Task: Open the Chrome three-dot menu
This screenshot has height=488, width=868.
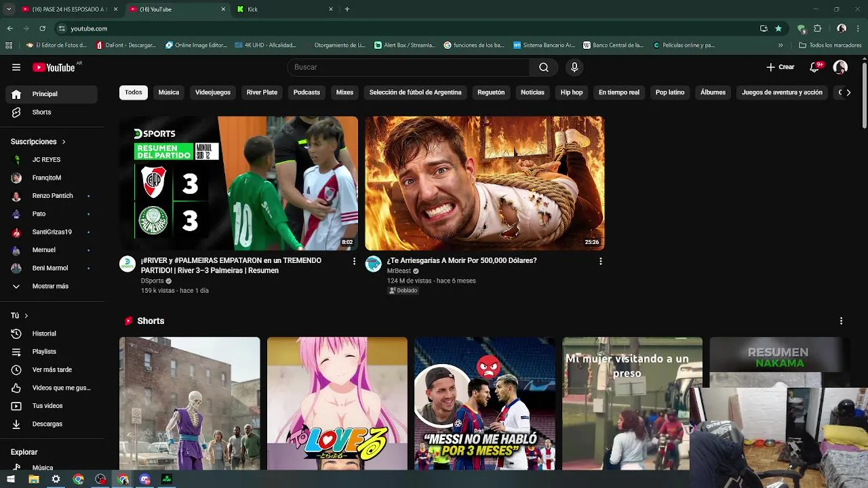Action: [859, 28]
